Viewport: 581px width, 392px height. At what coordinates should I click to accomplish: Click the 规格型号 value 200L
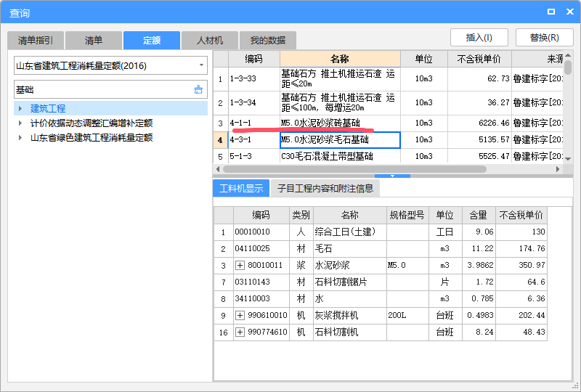[407, 315]
